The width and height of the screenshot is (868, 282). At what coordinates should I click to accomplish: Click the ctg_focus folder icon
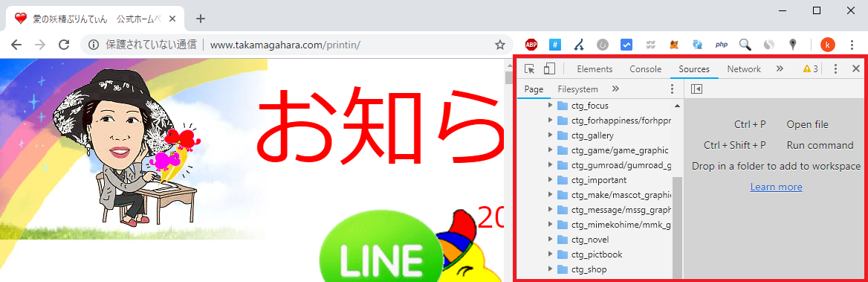tap(563, 105)
